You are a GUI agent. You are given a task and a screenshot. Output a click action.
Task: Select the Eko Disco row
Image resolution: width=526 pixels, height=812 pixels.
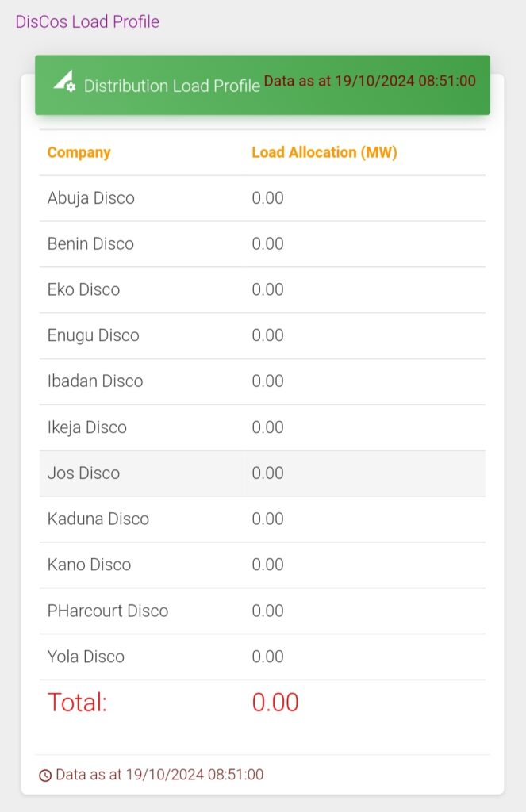coord(263,289)
